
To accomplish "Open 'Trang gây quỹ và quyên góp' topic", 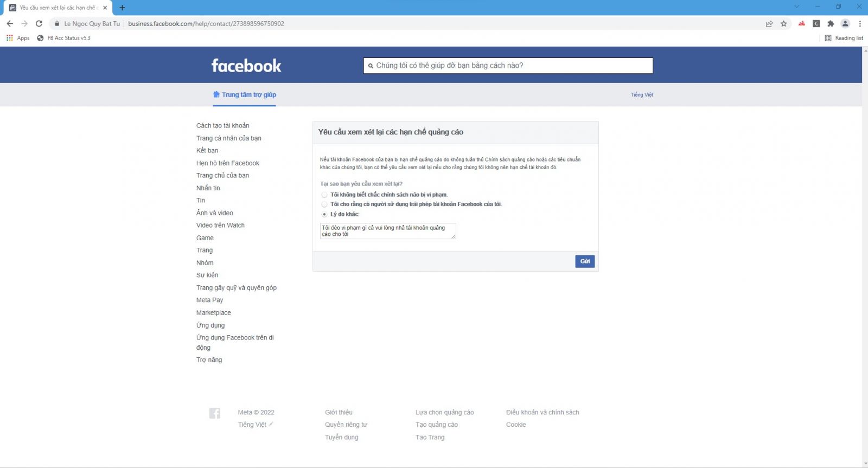I will [237, 288].
